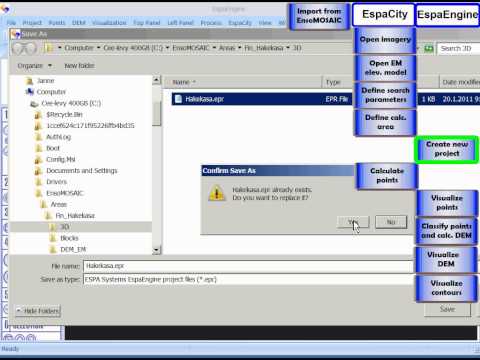Select Config.Msi folder in tree
This screenshot has height=360, width=480.
pyautogui.click(x=61, y=159)
